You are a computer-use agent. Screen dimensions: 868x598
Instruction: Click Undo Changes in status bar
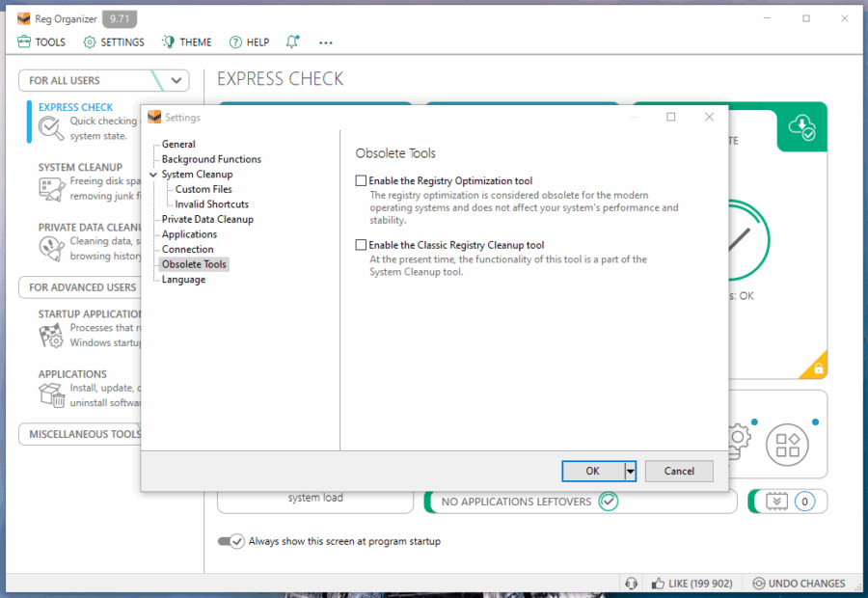[x=799, y=583]
